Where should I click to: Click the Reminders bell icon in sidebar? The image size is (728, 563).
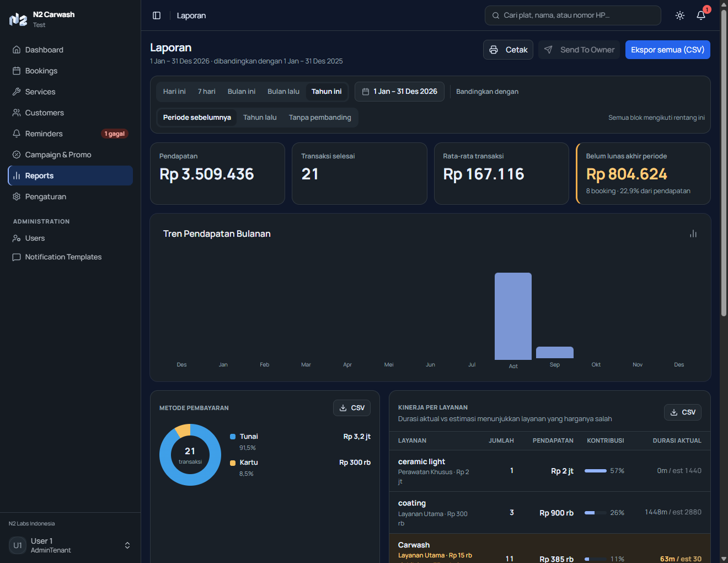pos(17,134)
